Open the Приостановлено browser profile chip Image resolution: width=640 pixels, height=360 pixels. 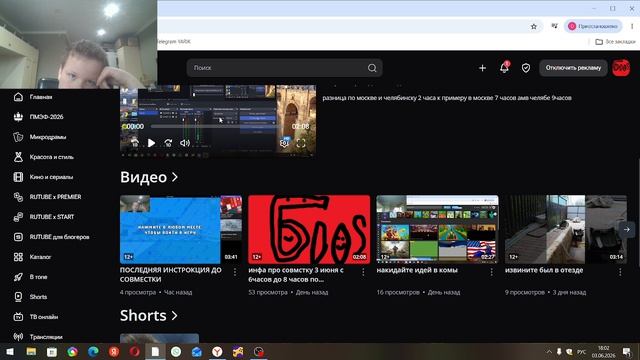click(593, 26)
